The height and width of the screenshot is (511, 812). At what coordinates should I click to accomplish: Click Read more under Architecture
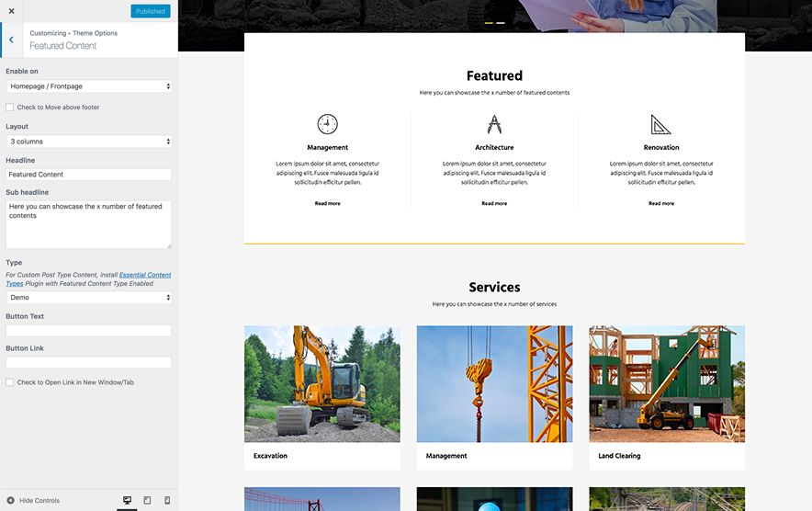(494, 203)
